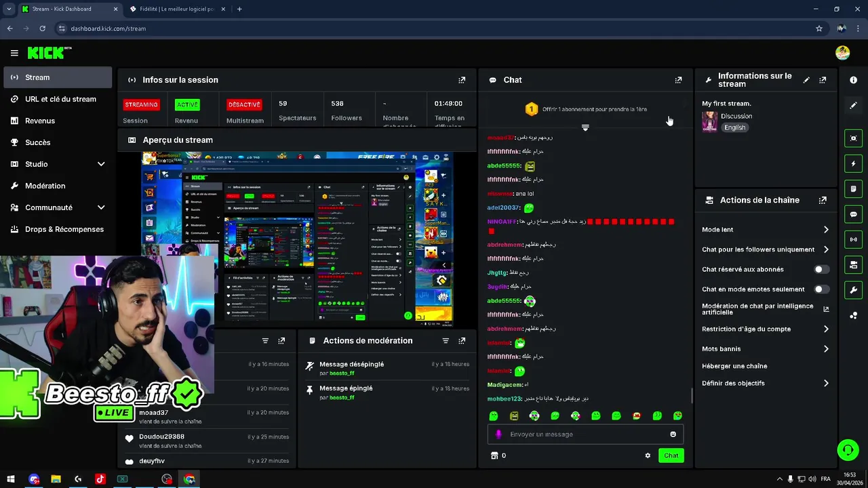Click the stream preview thumbnail

click(x=297, y=239)
